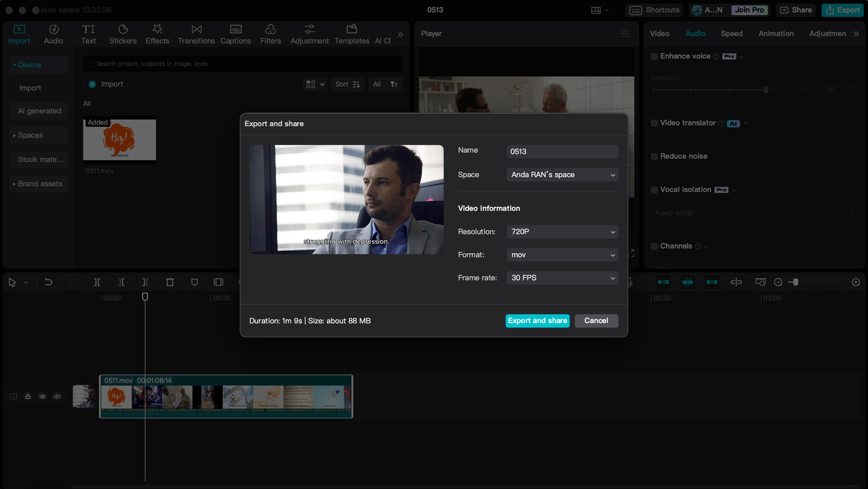Image resolution: width=868 pixels, height=489 pixels.
Task: Click the Export and share button
Action: pyautogui.click(x=537, y=321)
